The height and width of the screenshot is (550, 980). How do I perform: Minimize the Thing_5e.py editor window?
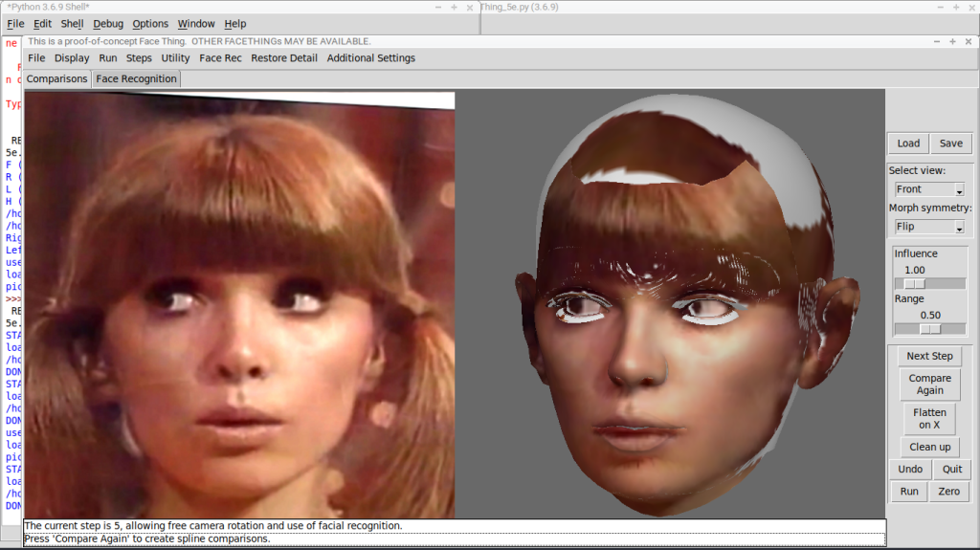click(940, 8)
